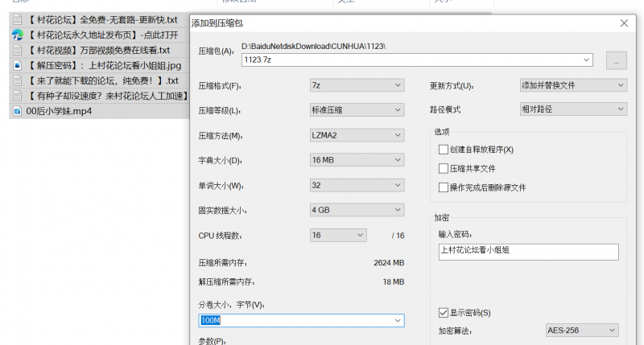Image resolution: width=644 pixels, height=345 pixels.
Task: Open the 加密算法 AES-256 dropdown
Action: [x=582, y=331]
